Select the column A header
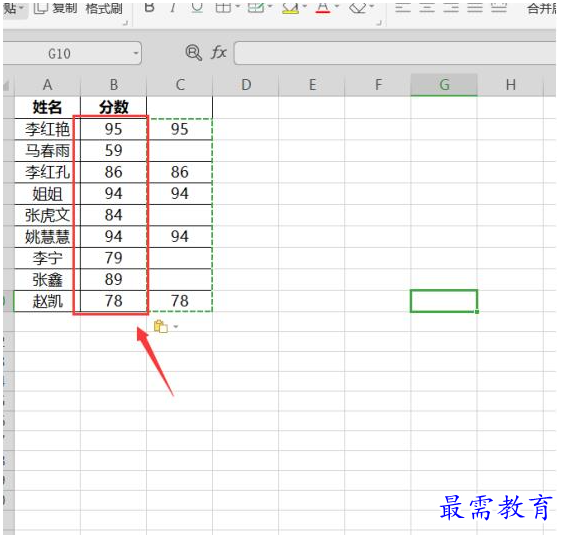This screenshot has height=539, width=561. pyautogui.click(x=48, y=85)
